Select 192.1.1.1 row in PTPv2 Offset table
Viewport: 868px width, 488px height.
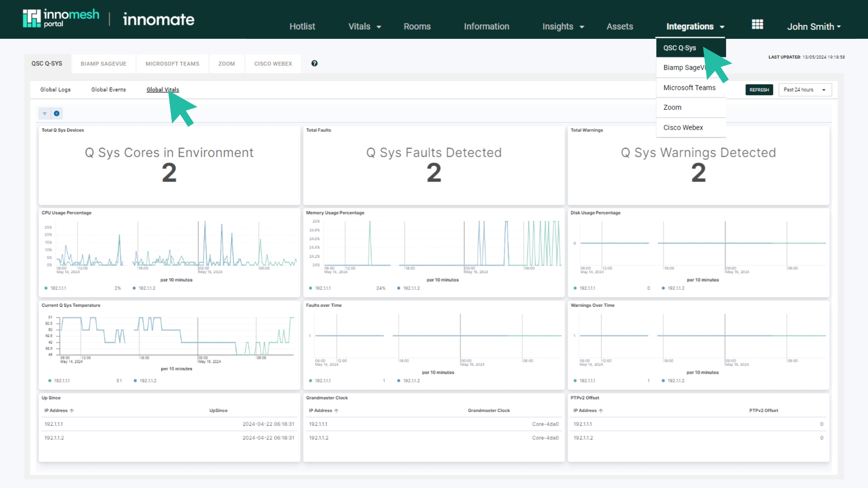coord(698,424)
